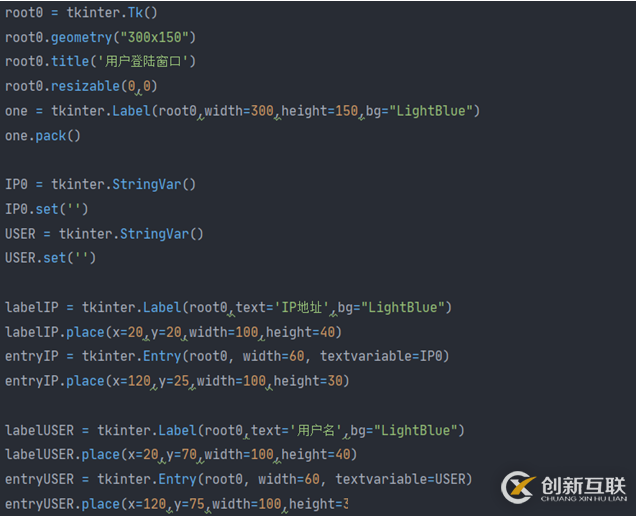This screenshot has width=636, height=516.
Task: Click textvariable=IP0 argument
Action: [x=392, y=356]
